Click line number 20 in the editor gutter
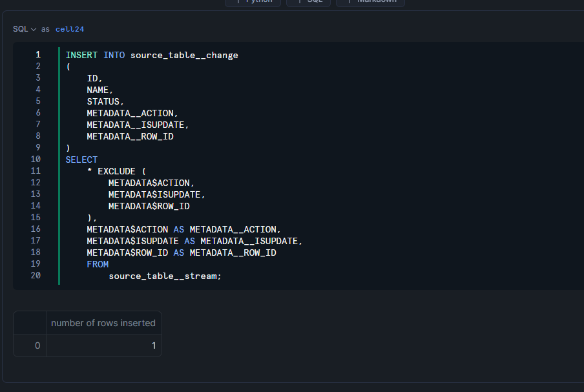Screen dimensions: 584x392 pyautogui.click(x=36, y=276)
